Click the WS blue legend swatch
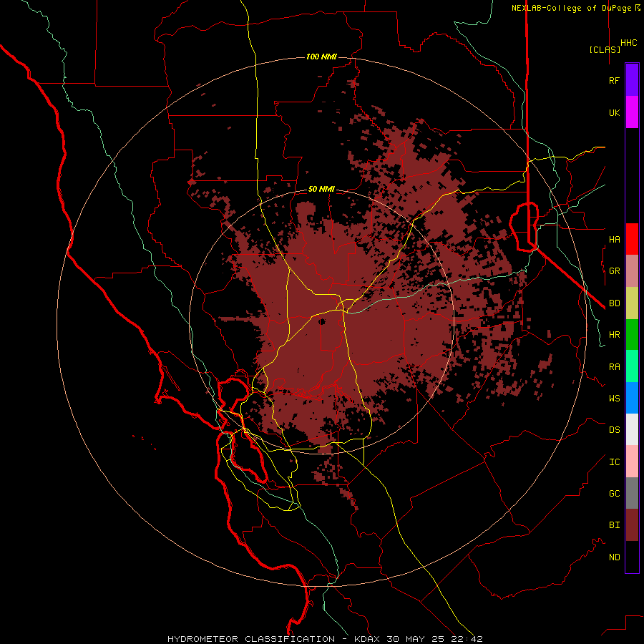This screenshot has height=644, width=644. tap(632, 398)
